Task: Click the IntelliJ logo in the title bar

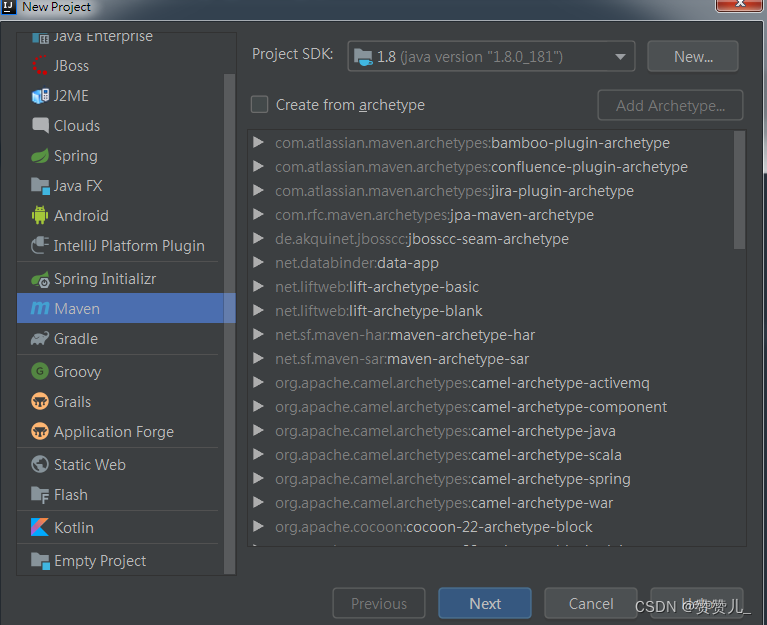Action: (x=8, y=7)
